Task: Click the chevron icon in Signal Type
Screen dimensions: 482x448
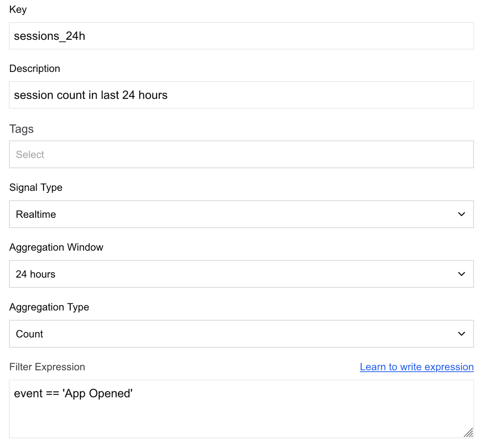Action: tap(462, 214)
